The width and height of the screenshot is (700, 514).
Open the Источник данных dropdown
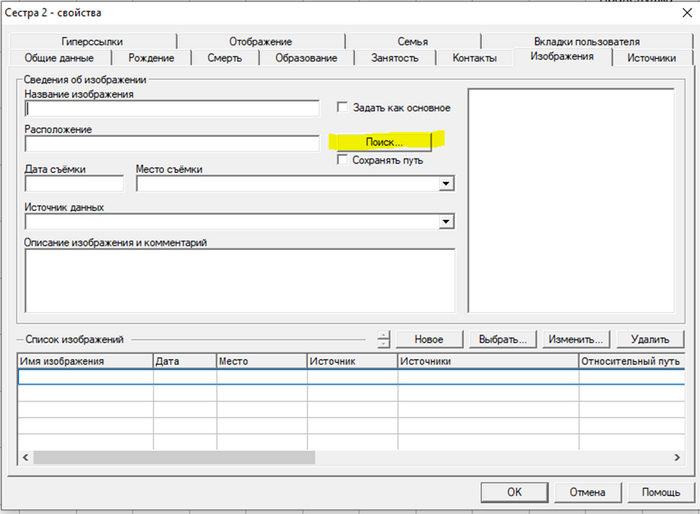446,222
